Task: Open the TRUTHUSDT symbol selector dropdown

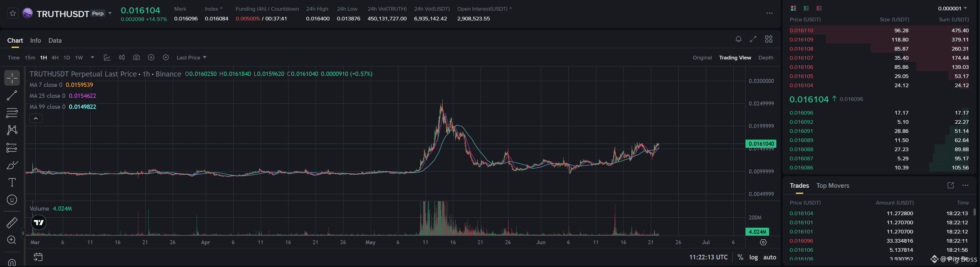Action: coord(110,13)
